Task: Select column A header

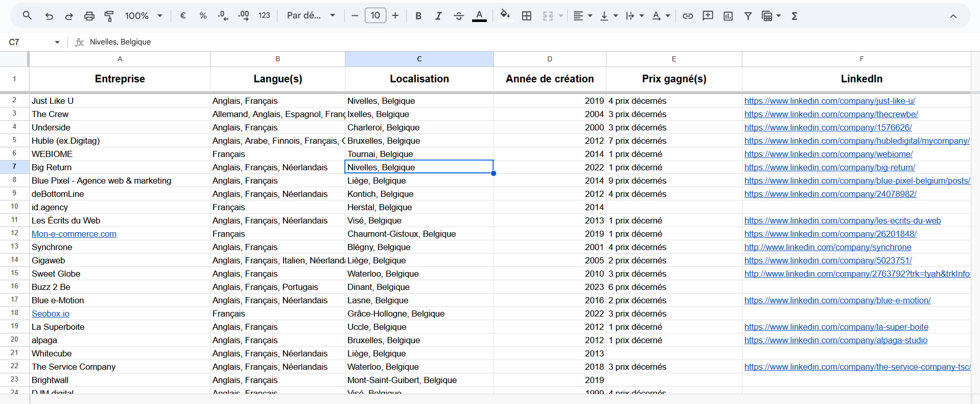Action: [120, 59]
